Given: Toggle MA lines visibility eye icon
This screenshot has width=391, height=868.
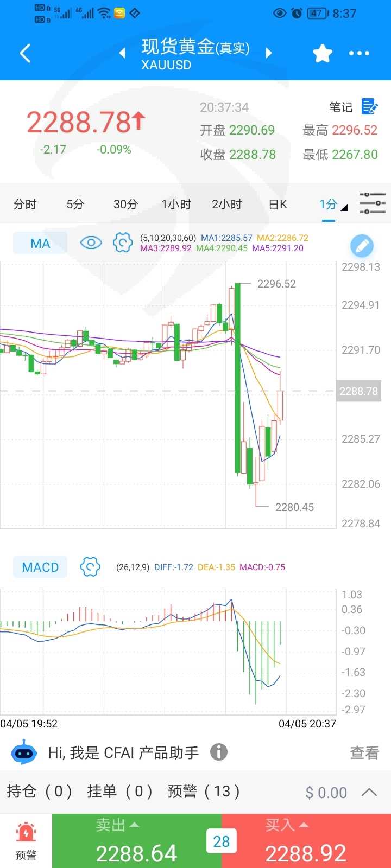Looking at the screenshot, I should [x=91, y=242].
